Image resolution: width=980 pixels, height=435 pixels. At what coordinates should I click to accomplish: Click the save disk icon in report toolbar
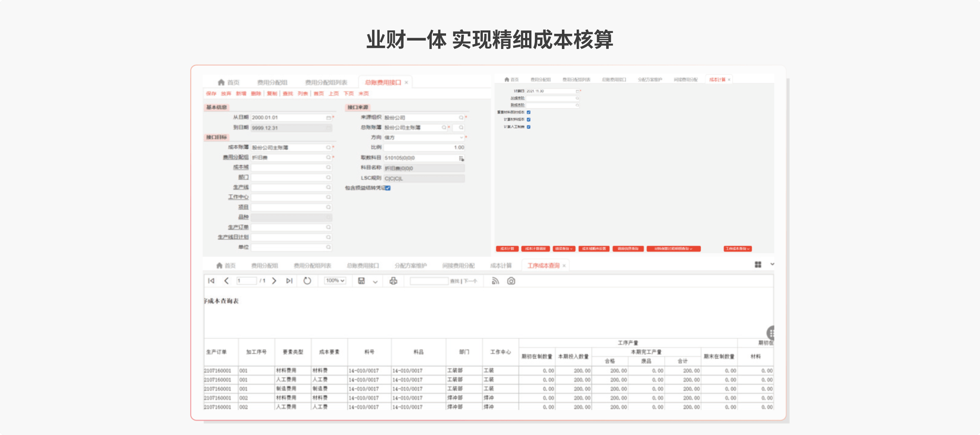[x=361, y=281]
